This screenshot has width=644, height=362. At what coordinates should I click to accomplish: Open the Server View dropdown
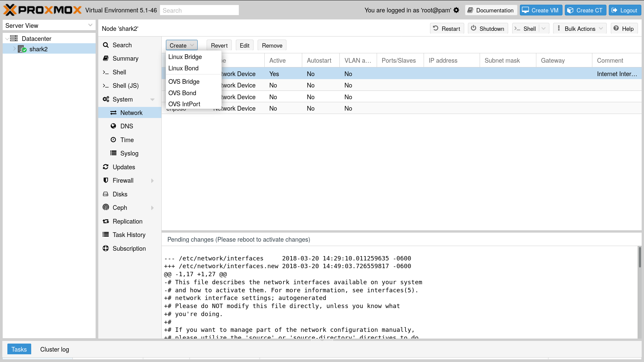click(x=90, y=25)
